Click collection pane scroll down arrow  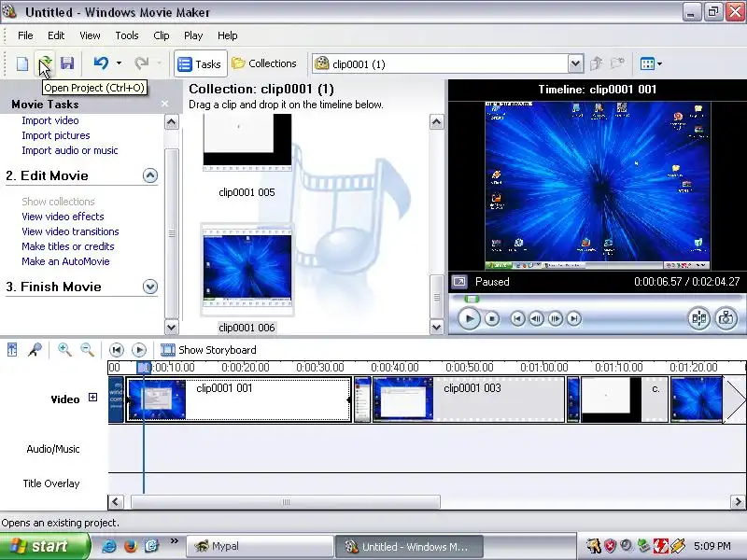coord(436,328)
